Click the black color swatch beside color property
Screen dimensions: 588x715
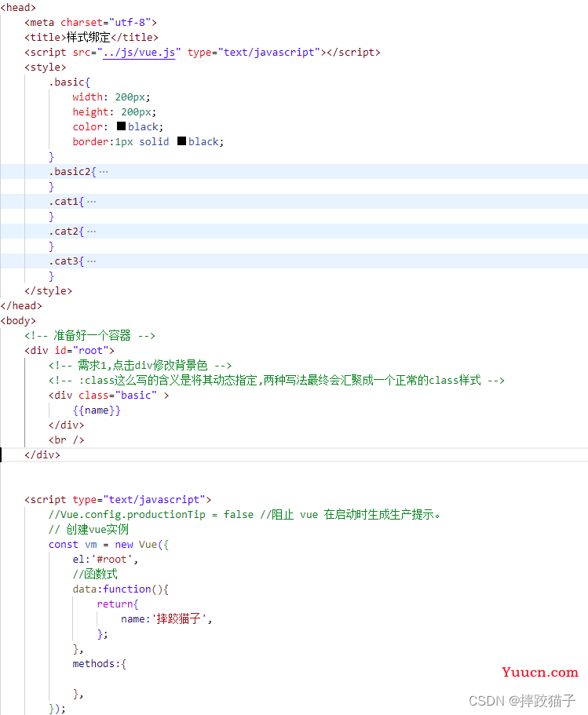(121, 126)
